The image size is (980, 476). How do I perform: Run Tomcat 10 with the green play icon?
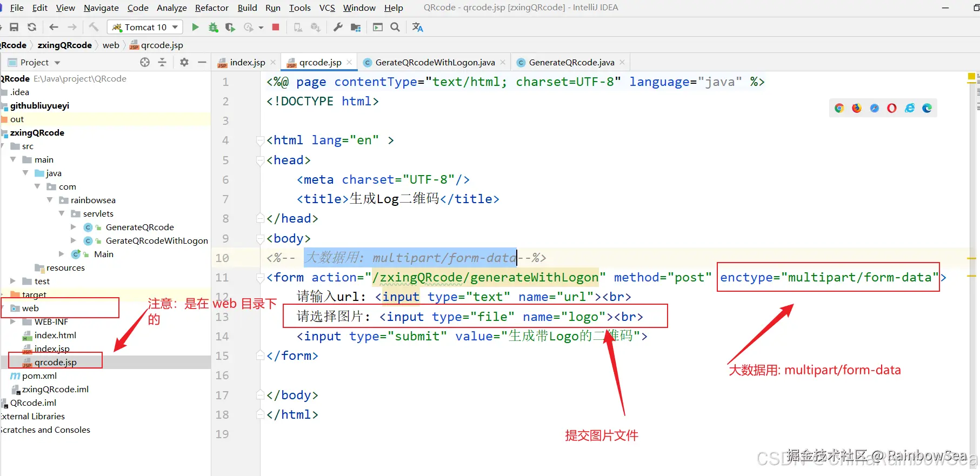tap(195, 27)
